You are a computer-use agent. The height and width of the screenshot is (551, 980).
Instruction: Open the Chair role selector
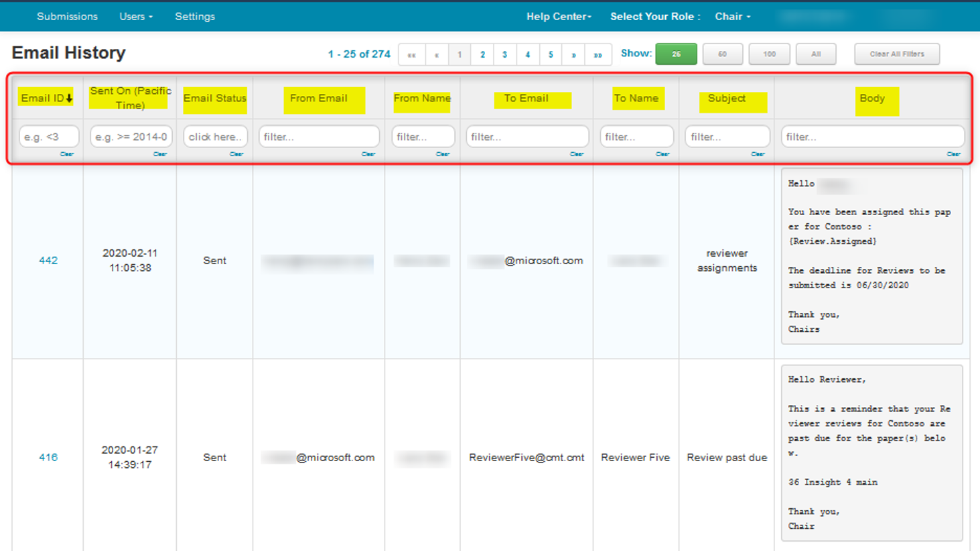pos(732,16)
